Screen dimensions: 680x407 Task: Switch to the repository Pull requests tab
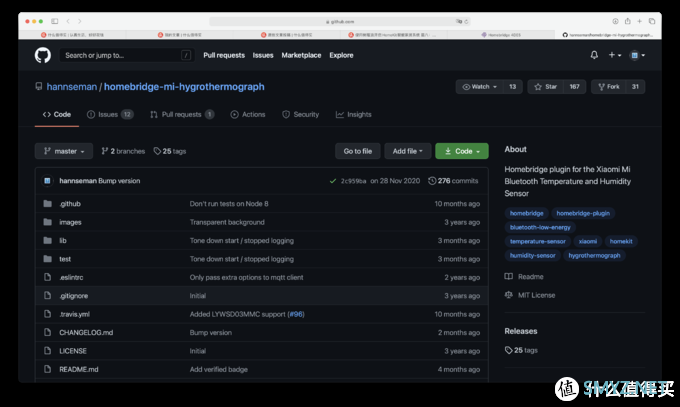coord(182,115)
